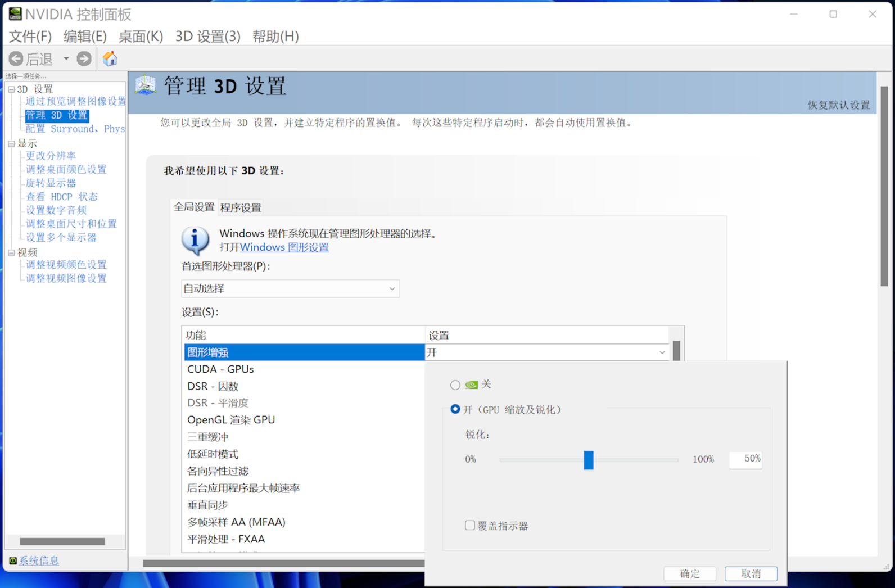Image resolution: width=895 pixels, height=588 pixels.
Task: Click the 系统信息 icon at bottom left
Action: point(12,560)
